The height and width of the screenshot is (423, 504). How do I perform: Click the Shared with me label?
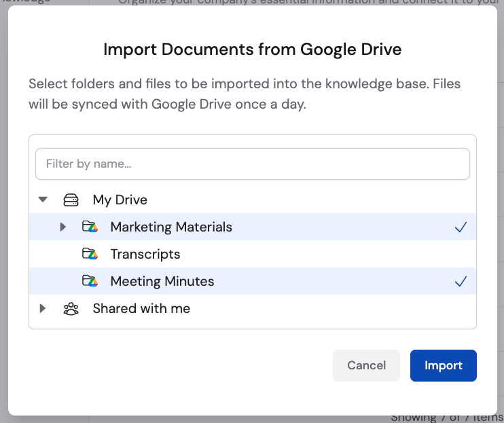[x=141, y=308]
